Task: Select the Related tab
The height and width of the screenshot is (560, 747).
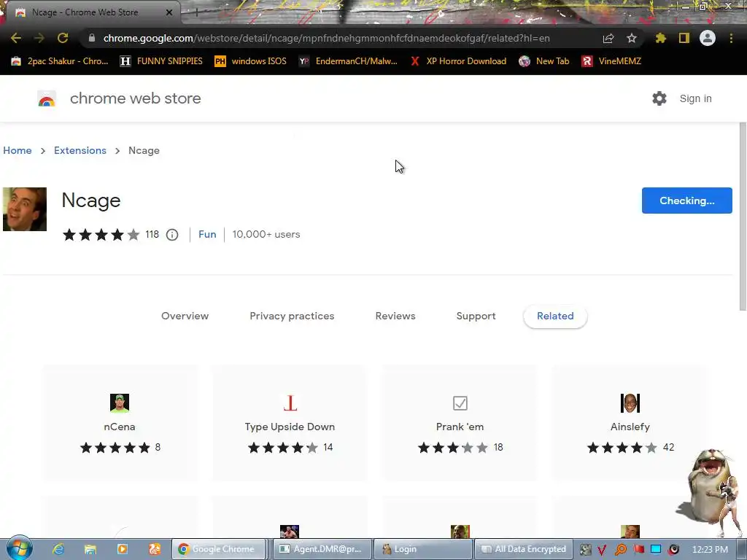Action: point(555,316)
